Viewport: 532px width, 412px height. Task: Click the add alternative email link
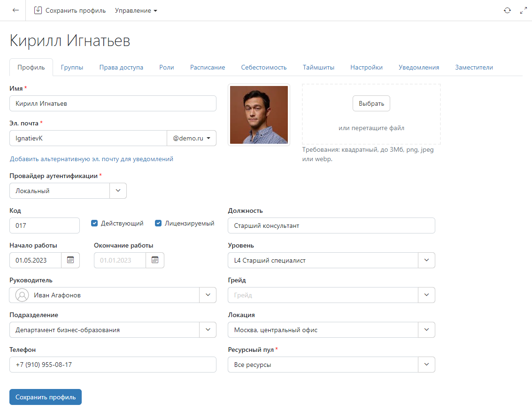[92, 159]
